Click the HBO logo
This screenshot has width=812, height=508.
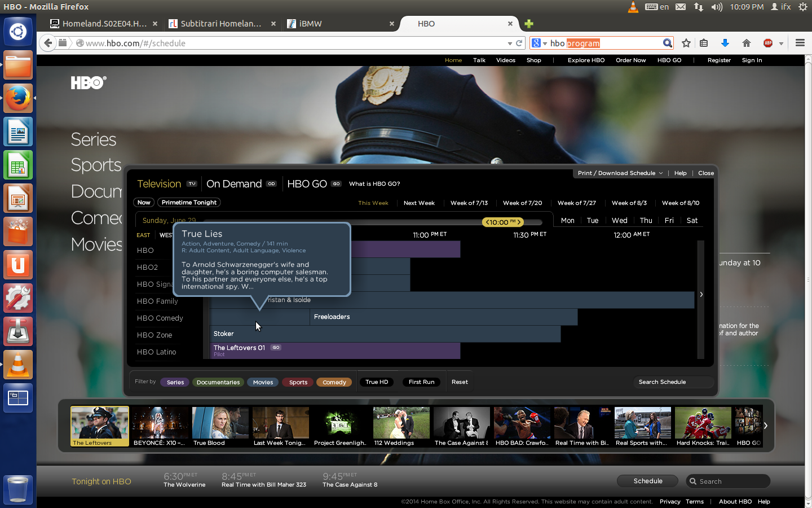click(89, 83)
